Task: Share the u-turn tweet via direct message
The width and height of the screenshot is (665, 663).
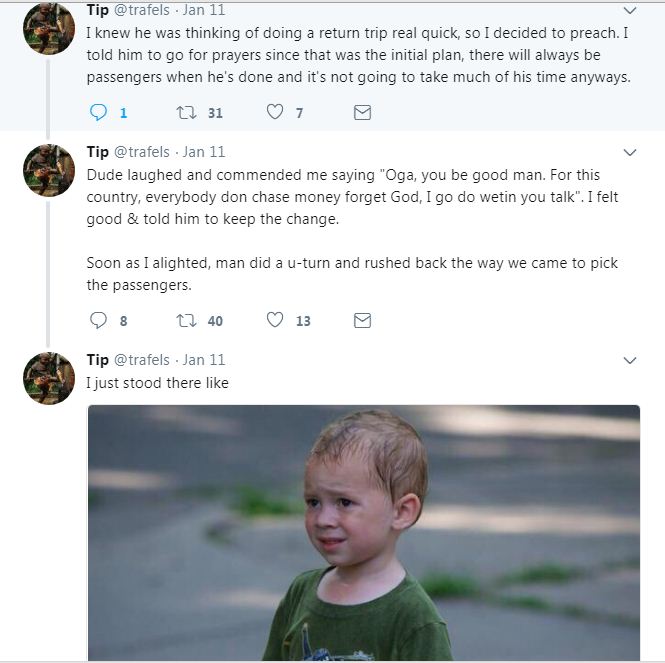Action: (362, 321)
